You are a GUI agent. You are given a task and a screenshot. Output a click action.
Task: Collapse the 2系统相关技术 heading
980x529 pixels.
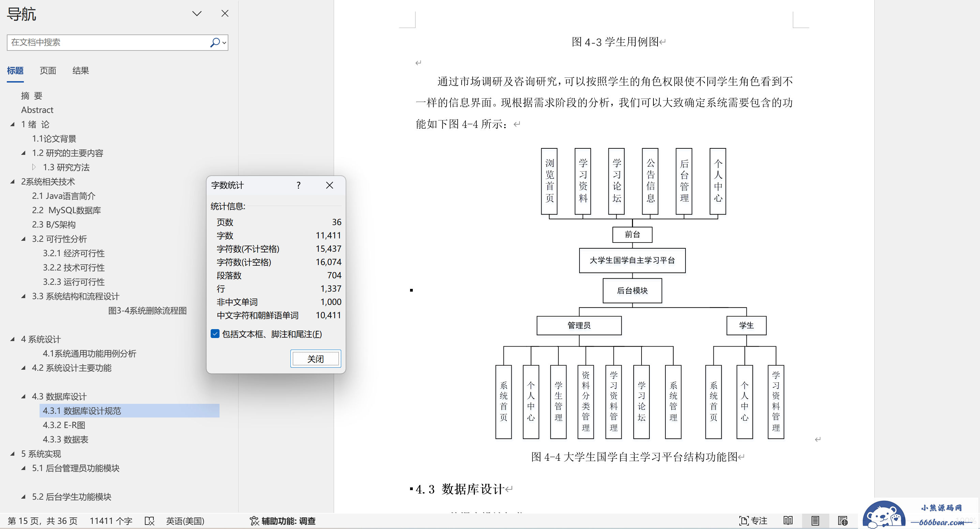[x=13, y=181]
